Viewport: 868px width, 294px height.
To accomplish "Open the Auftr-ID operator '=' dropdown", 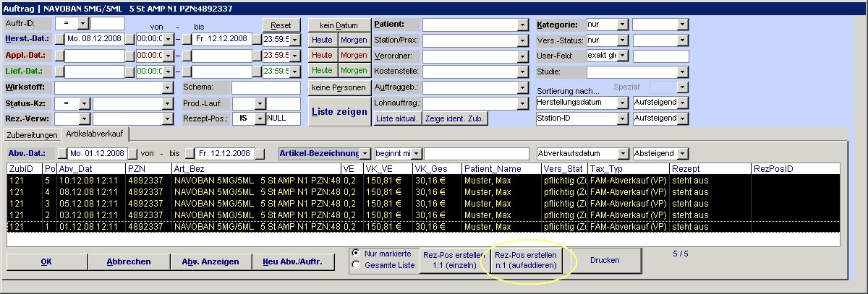I will 84,24.
